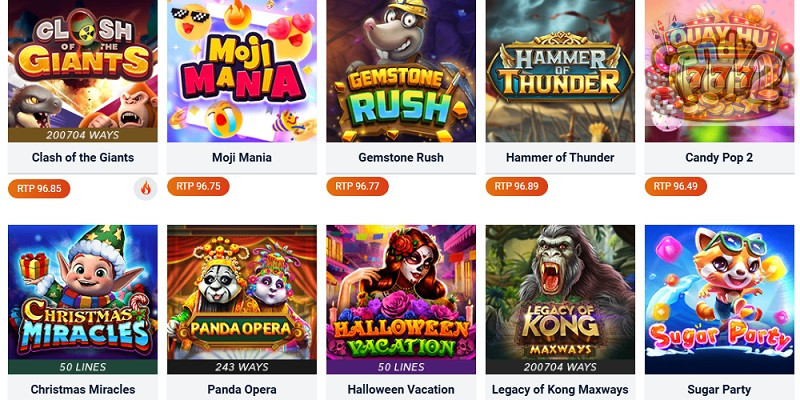Select Hammer of Thunder game image
This screenshot has width=800, height=400.
coord(560,71)
